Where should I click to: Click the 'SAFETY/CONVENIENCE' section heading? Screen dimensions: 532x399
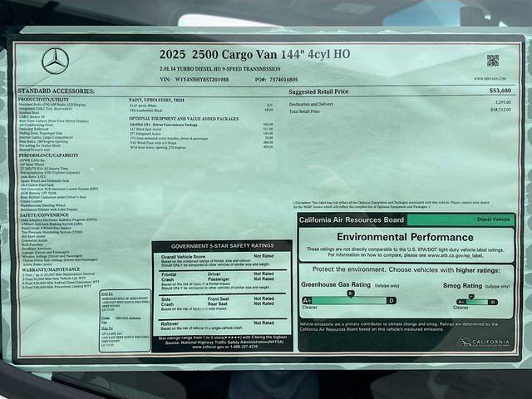(x=44, y=215)
